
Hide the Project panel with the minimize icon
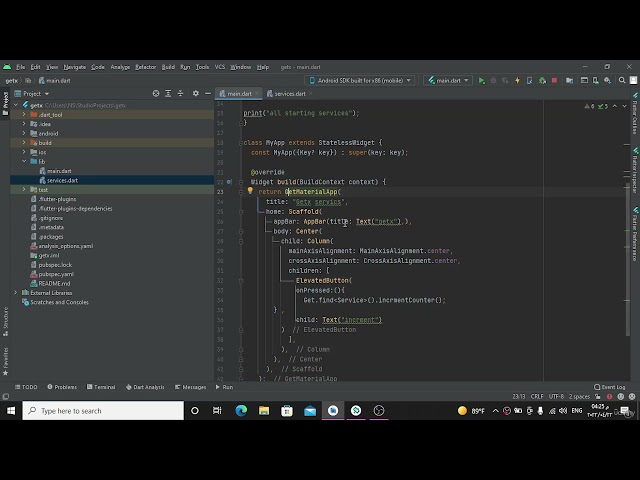tap(209, 93)
